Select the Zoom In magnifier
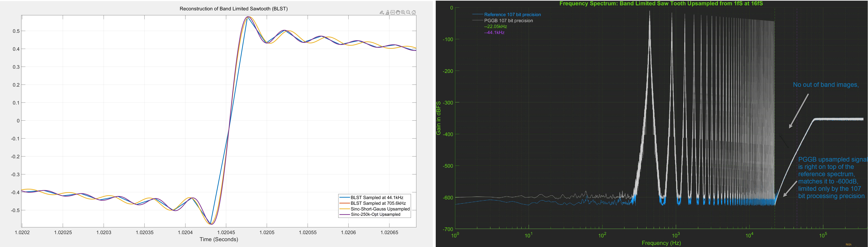Viewport: 868px width, 247px height. click(403, 12)
